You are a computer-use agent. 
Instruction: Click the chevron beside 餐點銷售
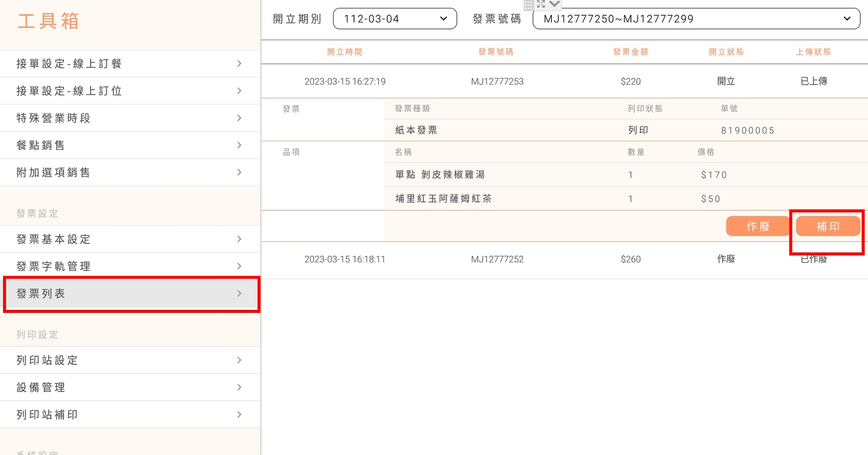pos(239,145)
